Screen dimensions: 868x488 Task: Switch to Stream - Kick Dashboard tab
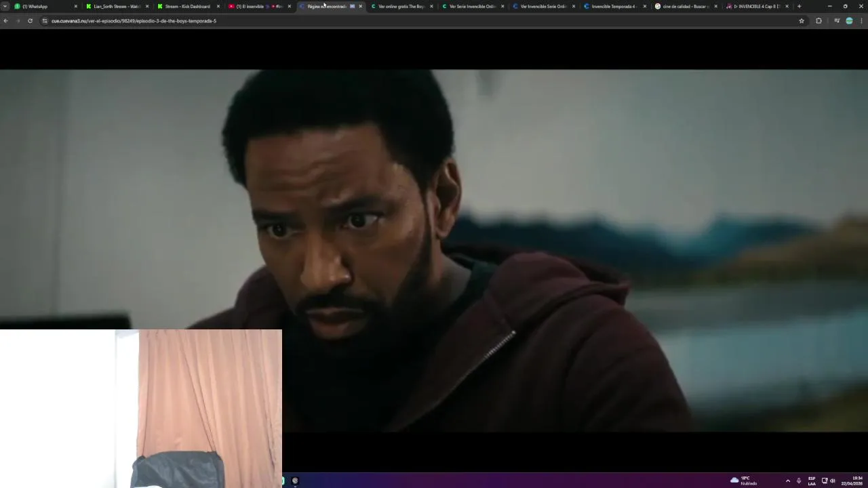[186, 6]
